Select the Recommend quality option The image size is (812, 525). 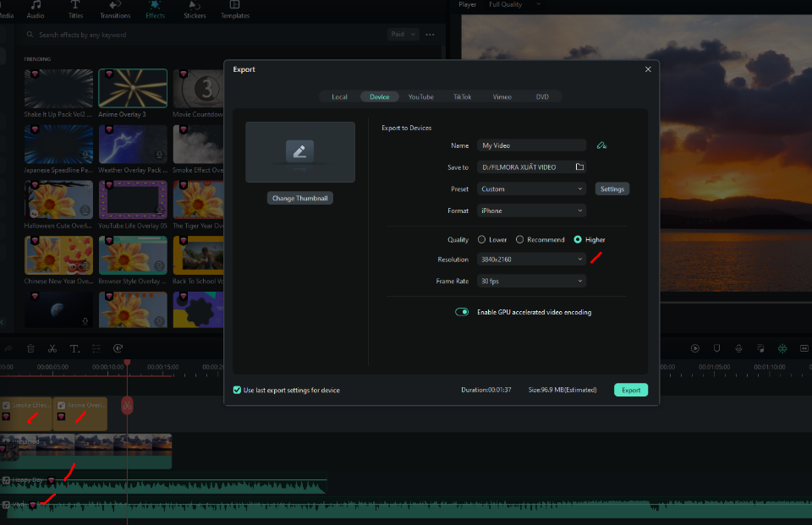click(520, 240)
